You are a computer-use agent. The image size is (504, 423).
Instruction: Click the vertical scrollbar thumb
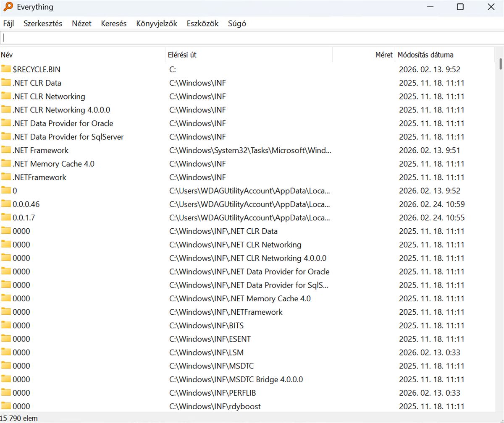[x=500, y=64]
